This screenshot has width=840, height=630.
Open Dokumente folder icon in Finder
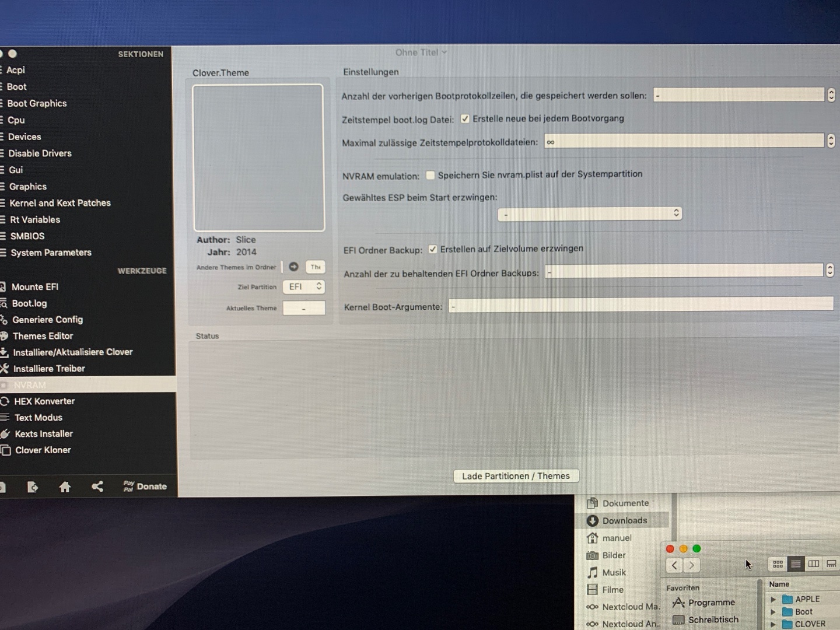[593, 503]
